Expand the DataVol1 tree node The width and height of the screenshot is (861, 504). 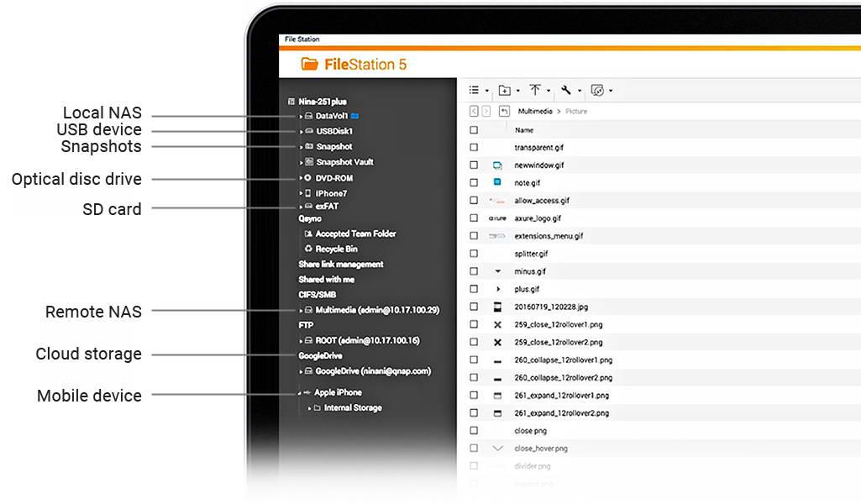tap(301, 117)
